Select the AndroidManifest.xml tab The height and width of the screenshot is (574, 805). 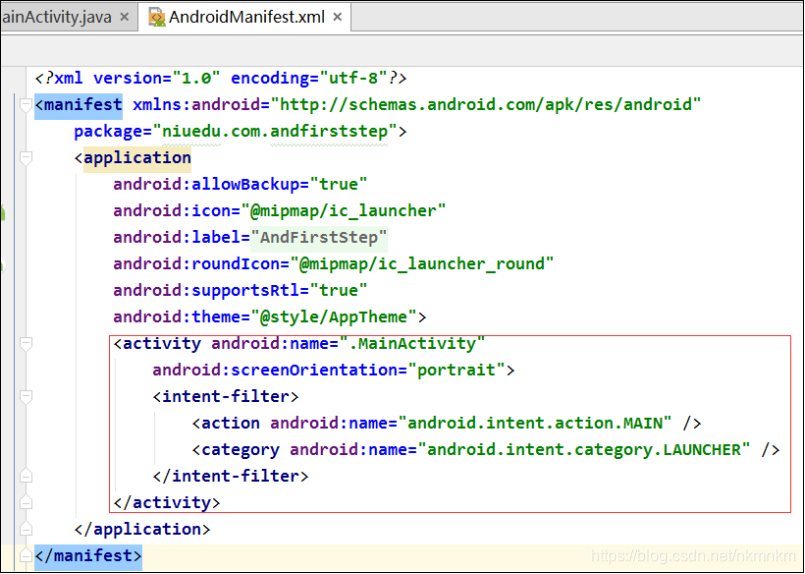pos(246,17)
